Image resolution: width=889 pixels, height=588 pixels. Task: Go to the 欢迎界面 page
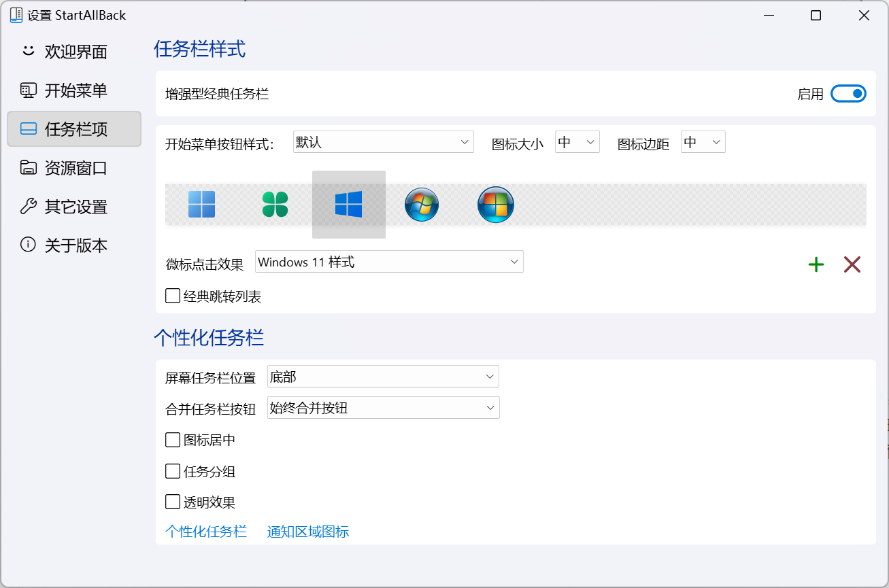74,52
